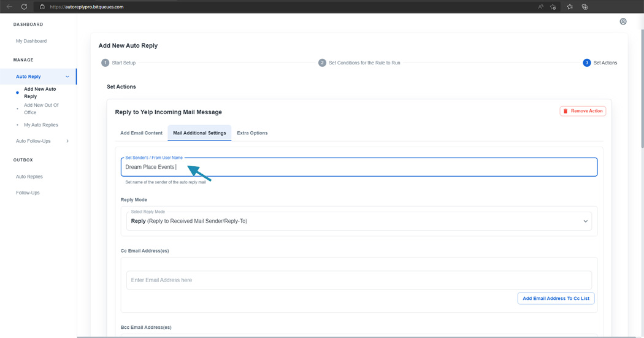Click the Remove Action button
Viewport: 644px width, 338px height.
click(583, 111)
